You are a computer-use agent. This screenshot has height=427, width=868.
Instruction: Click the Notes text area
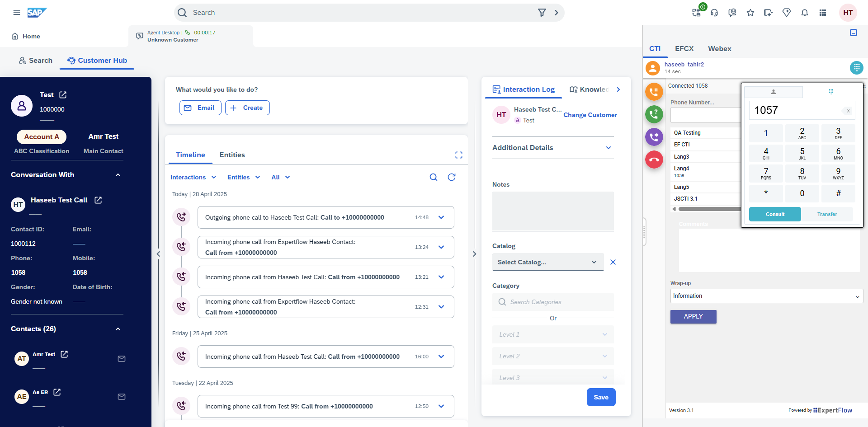552,211
